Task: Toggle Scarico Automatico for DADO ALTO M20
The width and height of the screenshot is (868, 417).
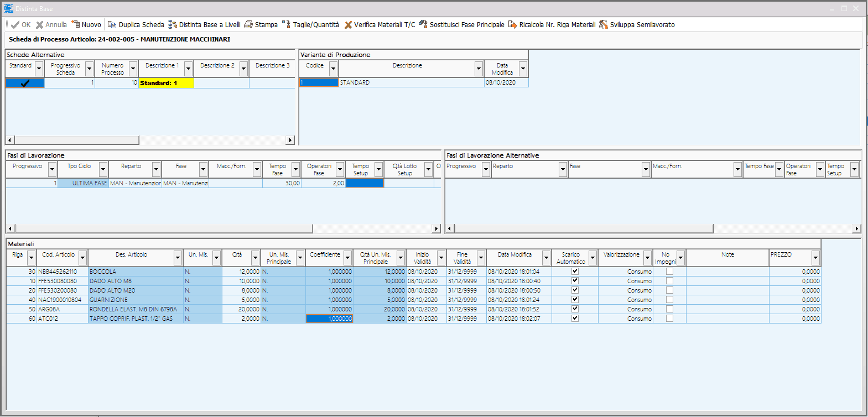Action: [x=575, y=290]
